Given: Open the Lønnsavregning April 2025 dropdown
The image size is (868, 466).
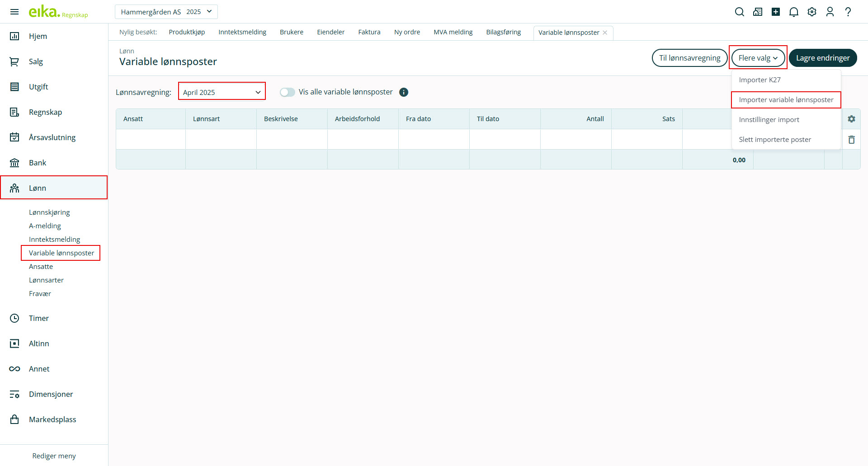Looking at the screenshot, I should click(x=222, y=92).
